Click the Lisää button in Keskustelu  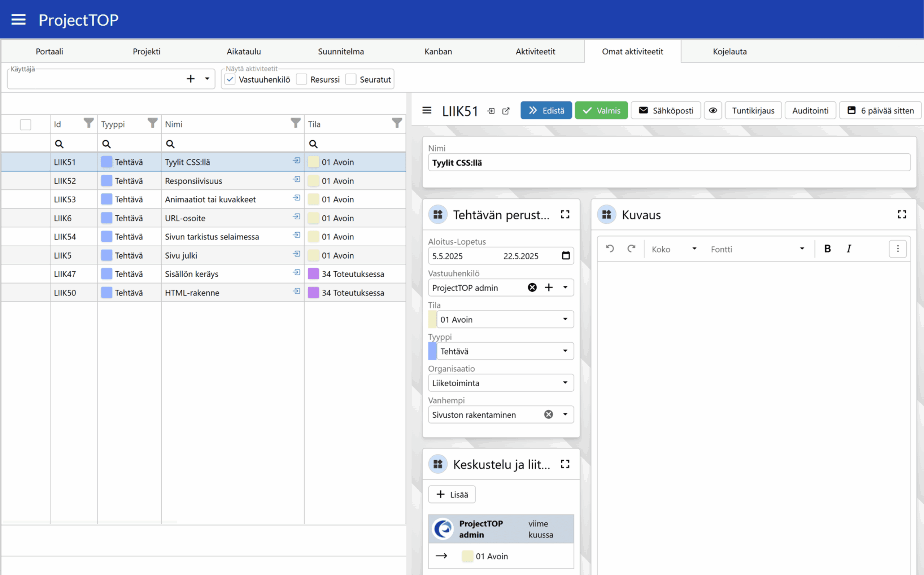[x=452, y=495]
